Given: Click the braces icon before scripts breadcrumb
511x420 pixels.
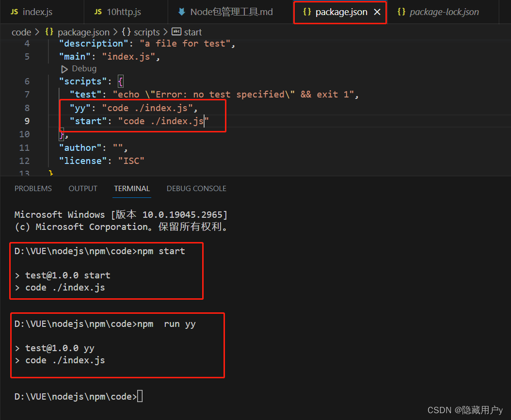Looking at the screenshot, I should 126,32.
